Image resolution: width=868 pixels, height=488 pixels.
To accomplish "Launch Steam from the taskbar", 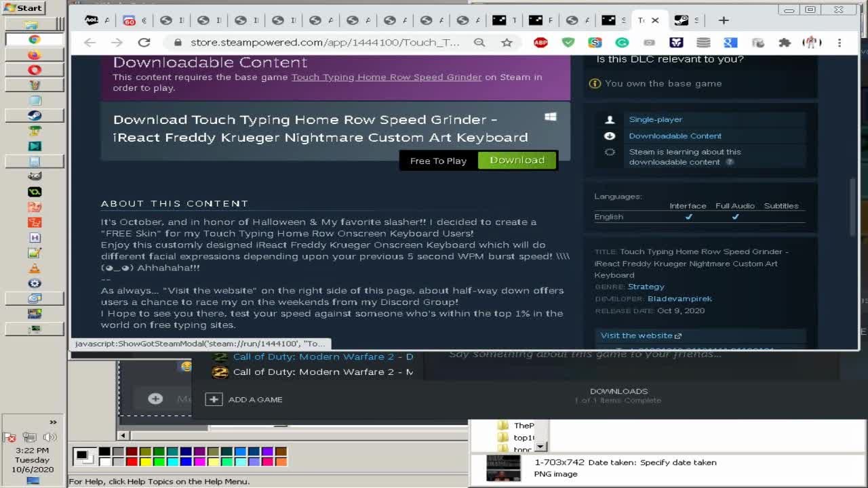I will (x=35, y=116).
